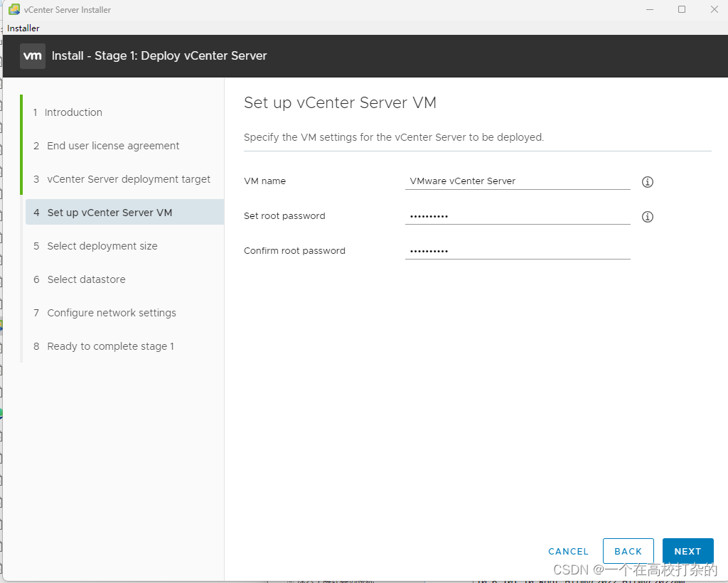Image resolution: width=728 pixels, height=583 pixels.
Task: Click the VMware vm logo icon
Action: 33,56
